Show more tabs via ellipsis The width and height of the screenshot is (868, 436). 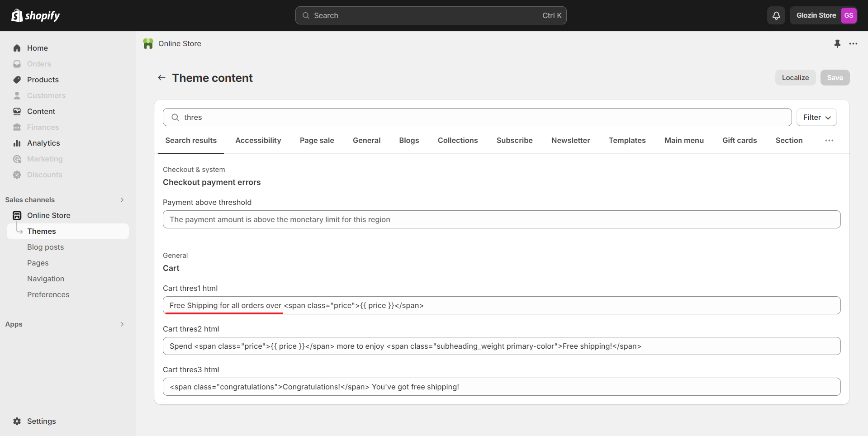(x=829, y=141)
